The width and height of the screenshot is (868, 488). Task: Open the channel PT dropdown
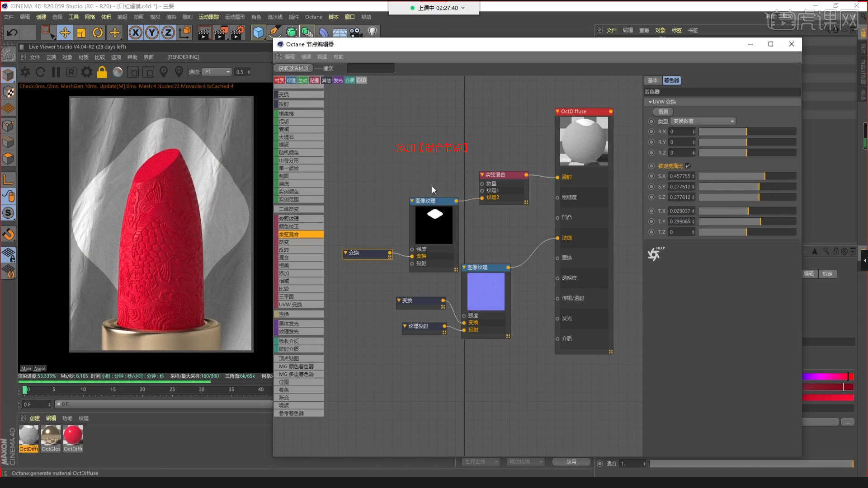click(x=217, y=72)
